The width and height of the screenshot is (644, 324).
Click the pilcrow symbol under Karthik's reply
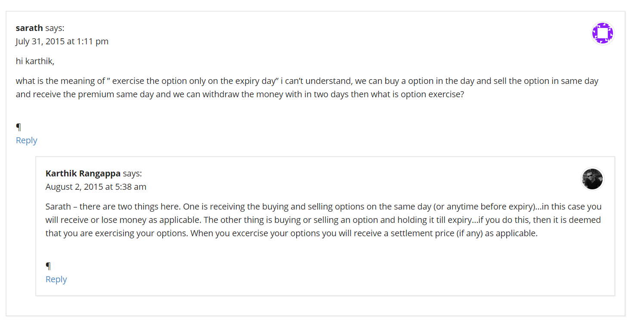pos(48,266)
